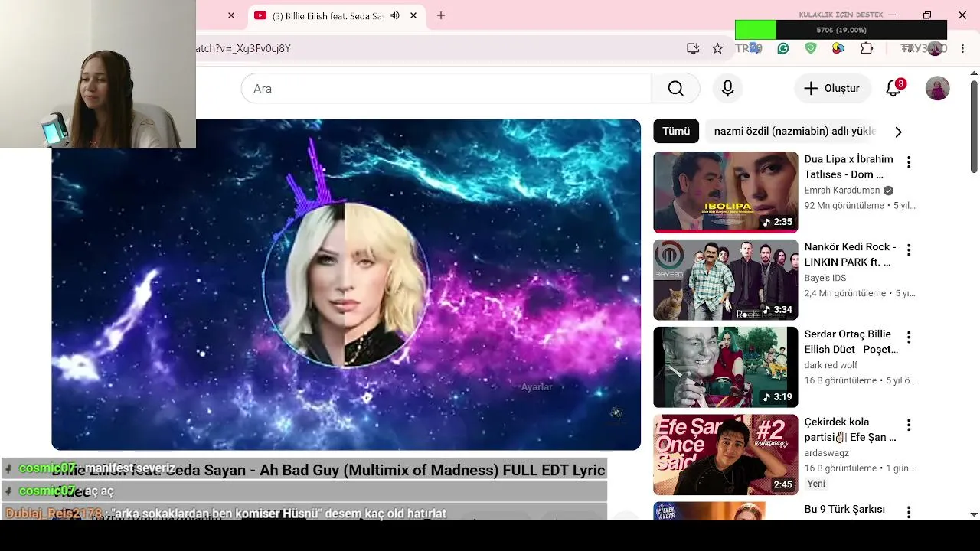Open the Bu 9 Türk Şarkısı title

click(844, 510)
